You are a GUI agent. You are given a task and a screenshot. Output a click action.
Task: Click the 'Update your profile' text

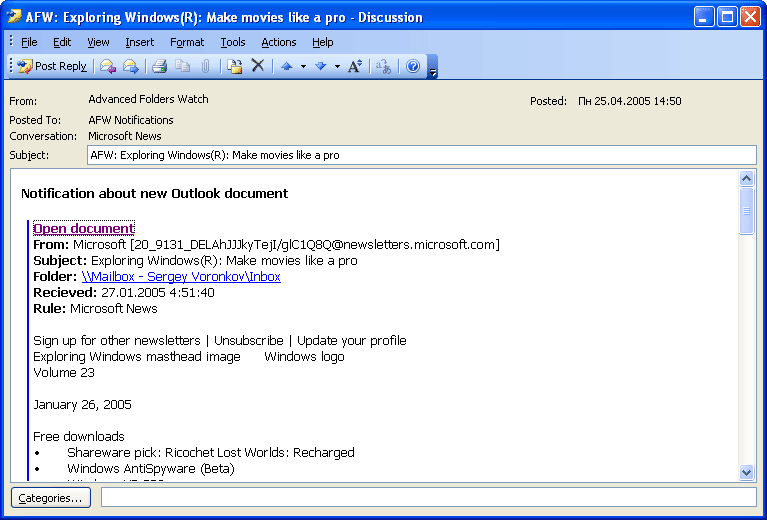coord(352,340)
